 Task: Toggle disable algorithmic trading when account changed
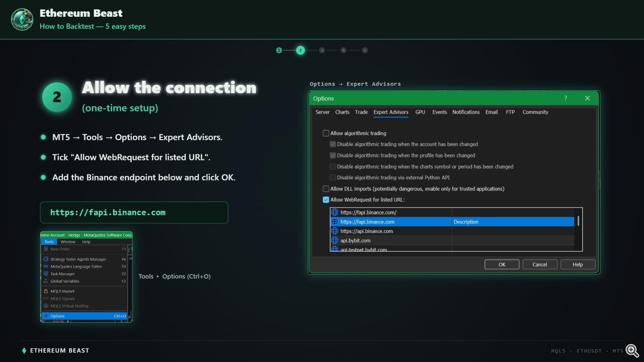333,144
